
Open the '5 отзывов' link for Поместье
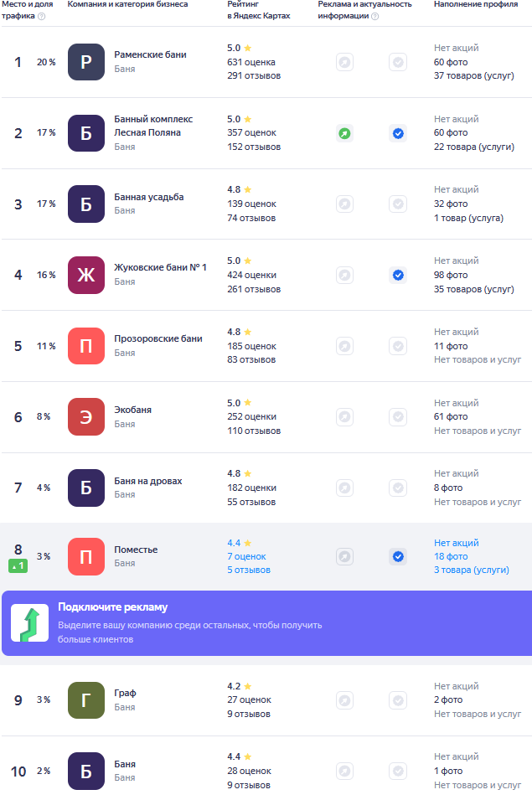pos(249,570)
